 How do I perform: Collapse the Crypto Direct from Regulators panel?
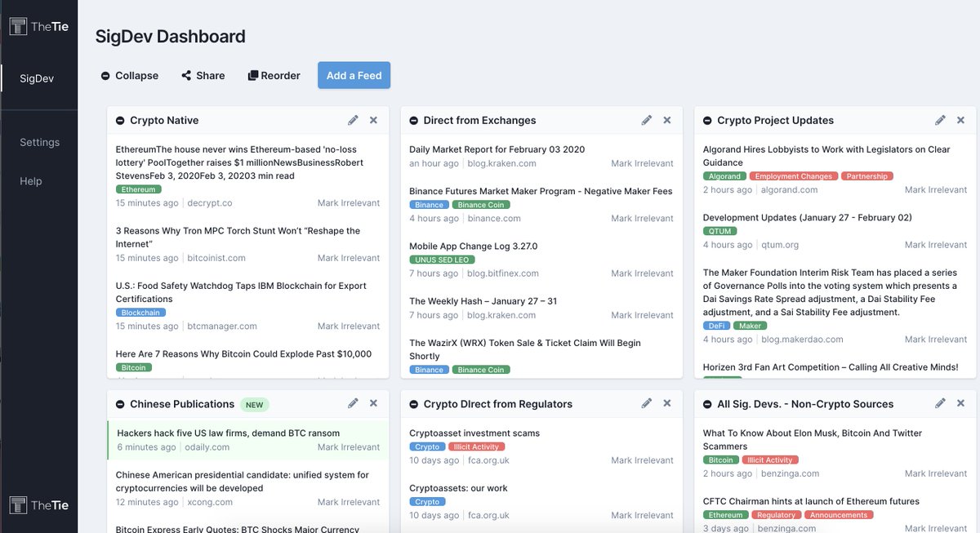[x=414, y=404]
